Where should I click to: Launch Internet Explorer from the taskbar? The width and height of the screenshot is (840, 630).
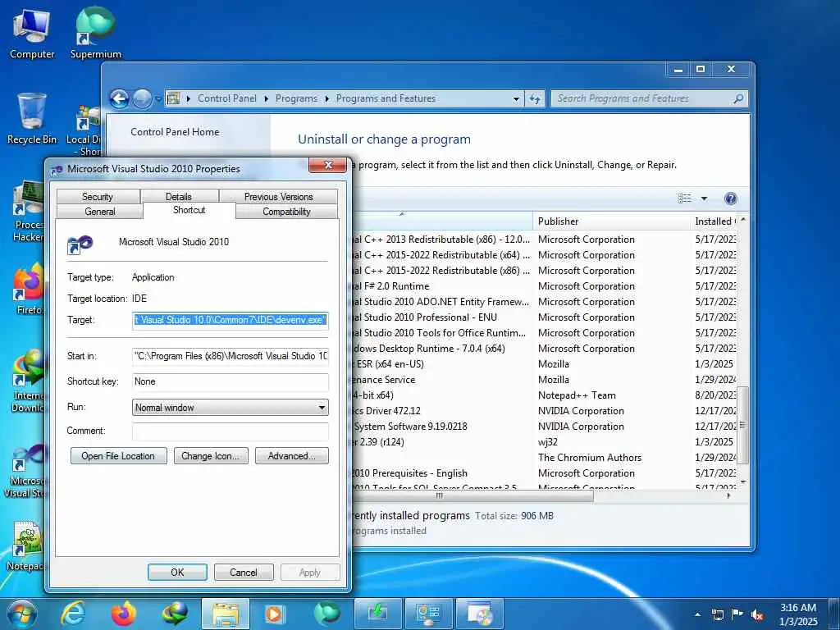[73, 614]
